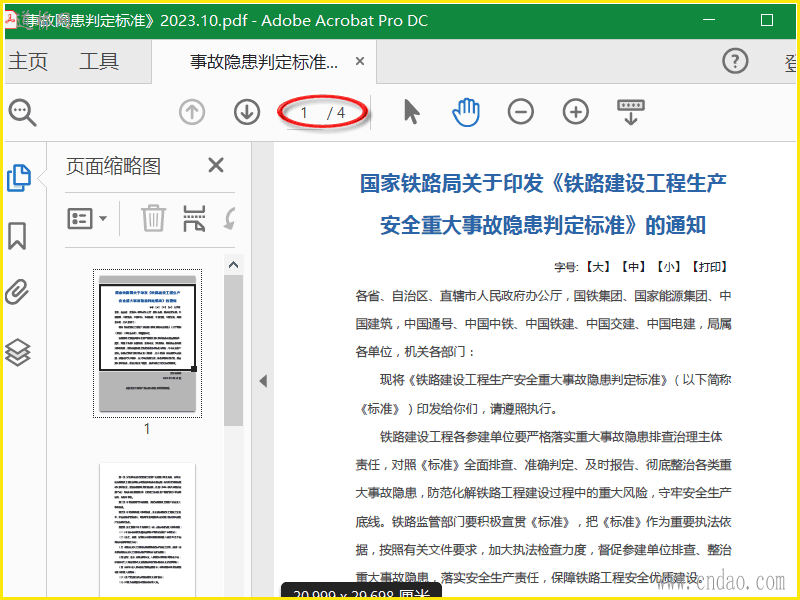Open the layers panel

coord(18,353)
